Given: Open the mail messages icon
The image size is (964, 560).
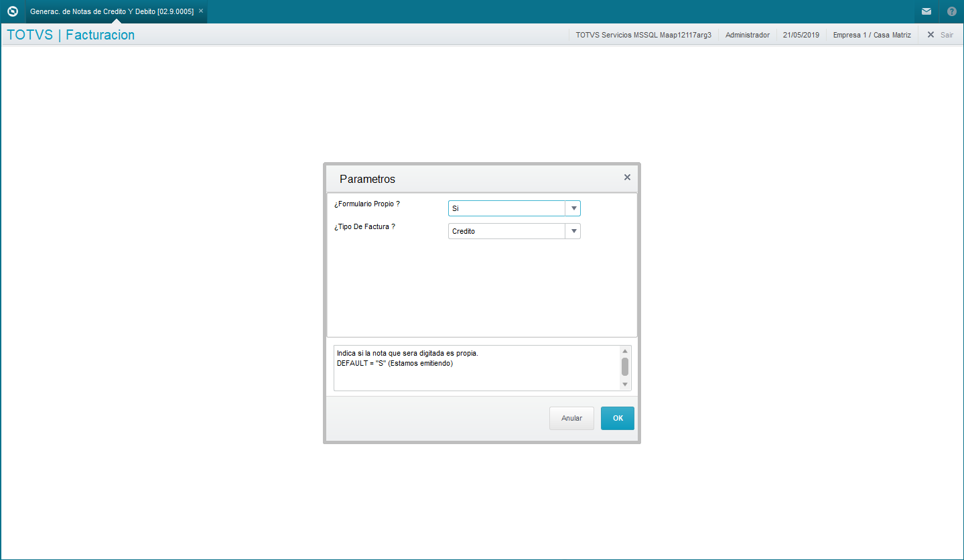Looking at the screenshot, I should tap(926, 11).
